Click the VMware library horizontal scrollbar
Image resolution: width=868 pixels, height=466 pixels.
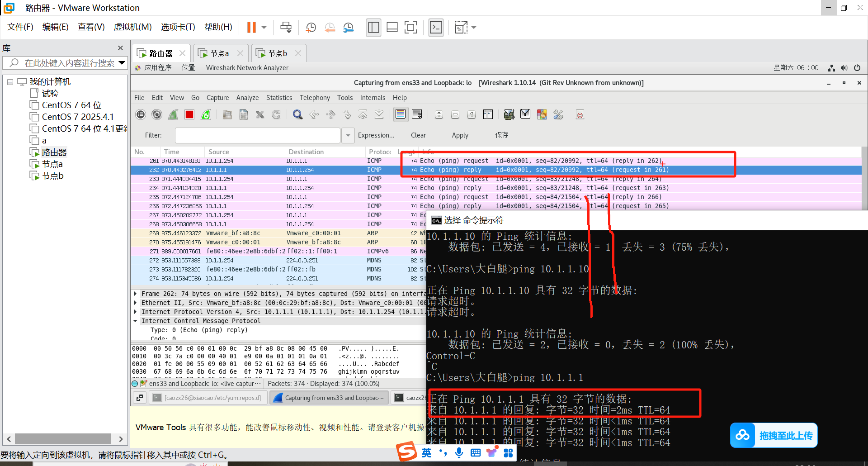63,439
